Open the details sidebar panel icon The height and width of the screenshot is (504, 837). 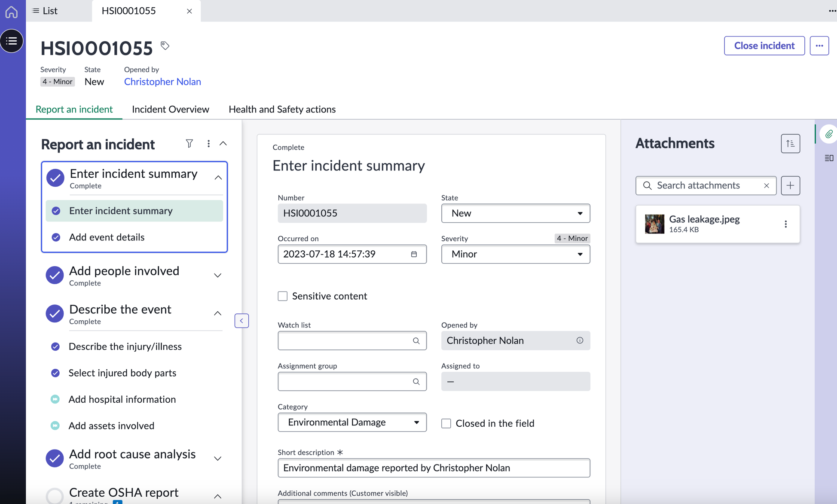[x=829, y=158]
